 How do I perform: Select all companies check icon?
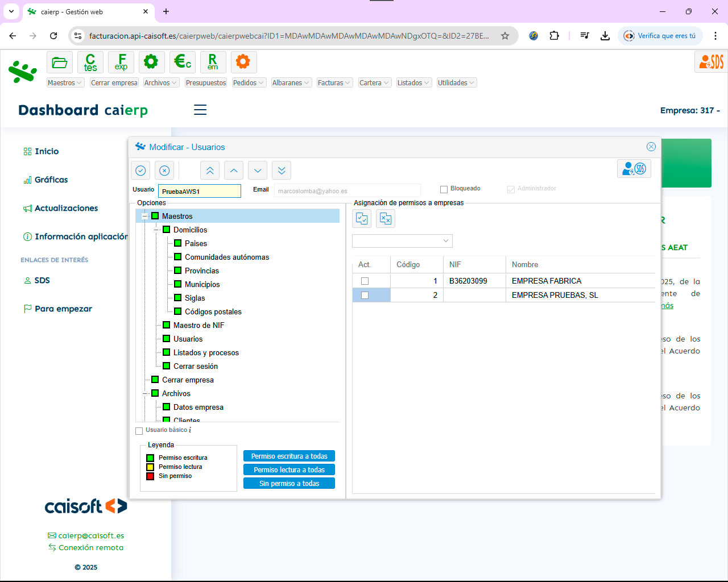tap(362, 219)
